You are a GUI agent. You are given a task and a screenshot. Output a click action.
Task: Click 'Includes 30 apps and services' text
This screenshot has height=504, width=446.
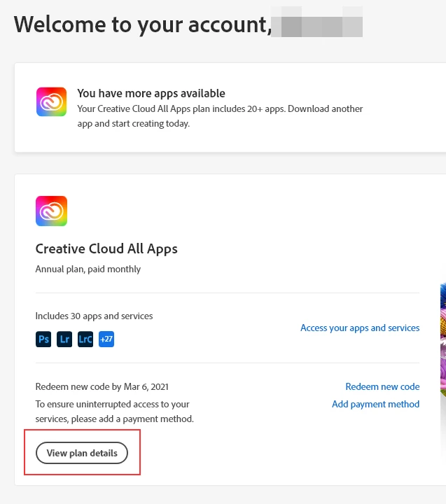pyautogui.click(x=94, y=316)
